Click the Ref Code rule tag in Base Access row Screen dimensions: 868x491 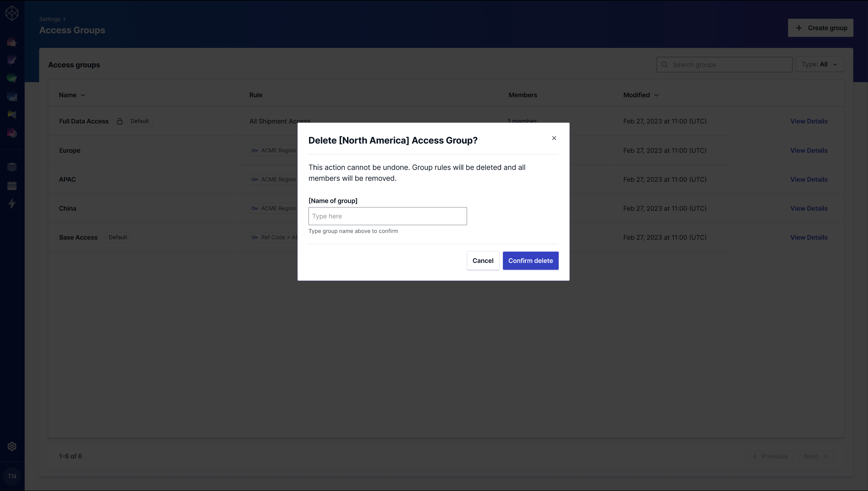tap(274, 238)
